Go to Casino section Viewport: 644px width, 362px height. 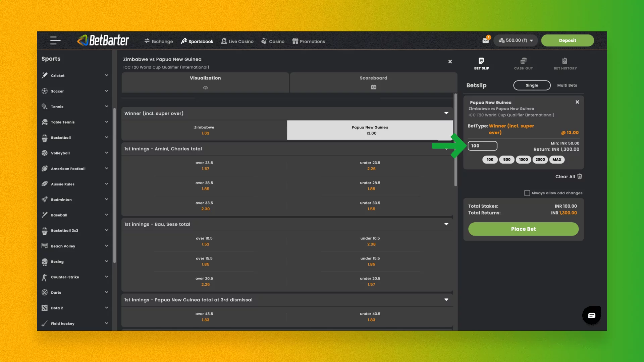click(x=273, y=41)
